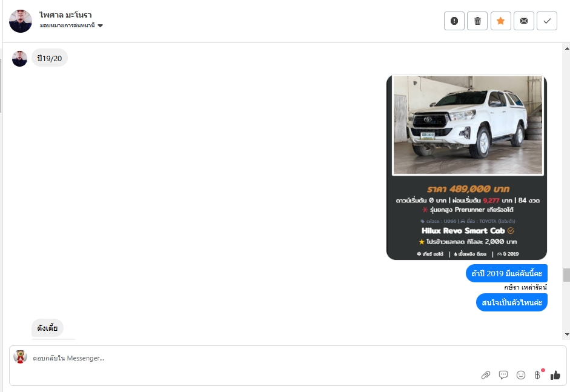570x392 pixels.
Task: Select message 'สนใจเป็นตัวไหนค่ะ'
Action: (x=511, y=302)
